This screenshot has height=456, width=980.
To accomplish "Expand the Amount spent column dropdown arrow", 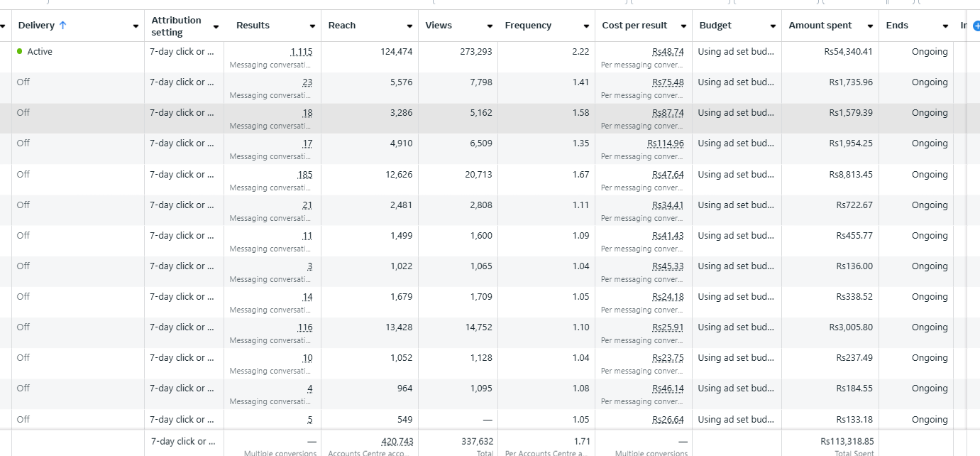I will pos(870,26).
